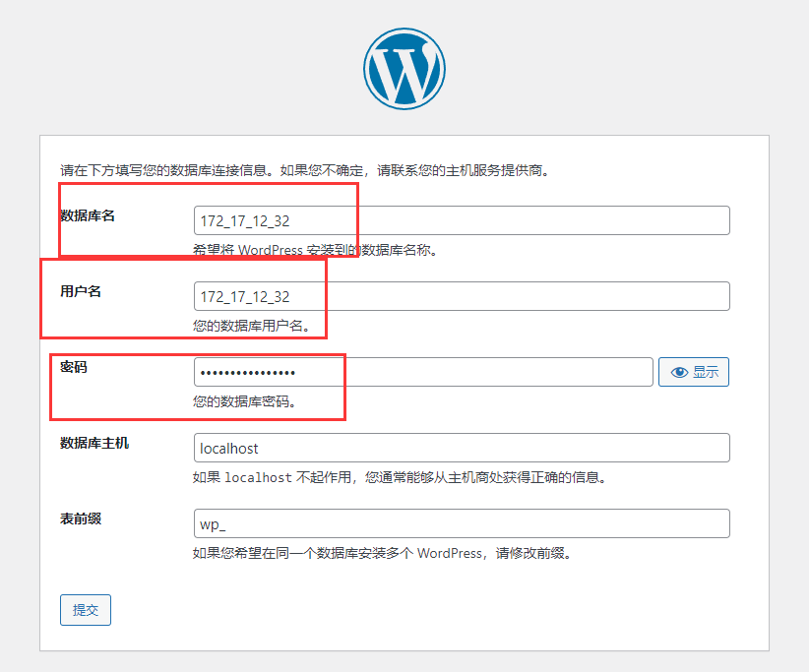Click the 数据库主机 label
Viewport: 809px width, 672px height.
coord(94,443)
